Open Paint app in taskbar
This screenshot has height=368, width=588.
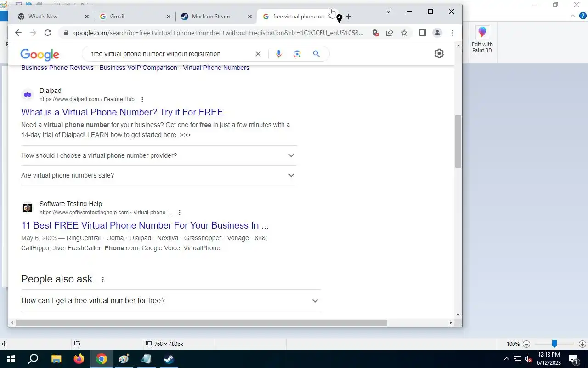[124, 359]
